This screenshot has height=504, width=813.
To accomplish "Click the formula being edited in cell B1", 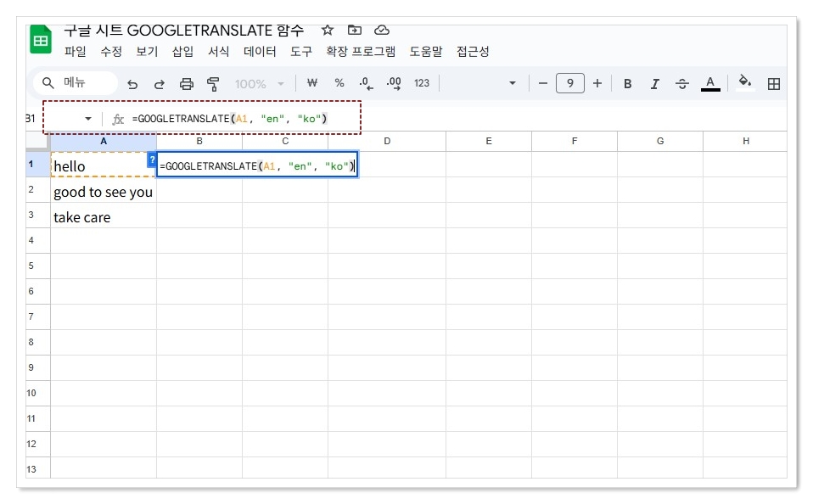I will point(257,166).
